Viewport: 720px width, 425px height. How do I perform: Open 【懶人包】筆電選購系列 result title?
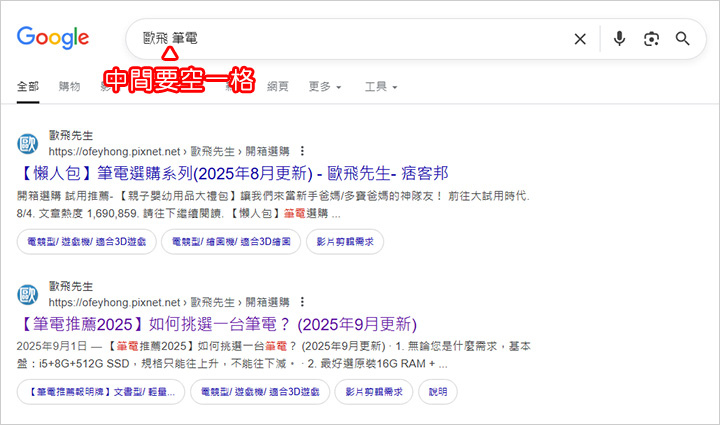pos(232,173)
